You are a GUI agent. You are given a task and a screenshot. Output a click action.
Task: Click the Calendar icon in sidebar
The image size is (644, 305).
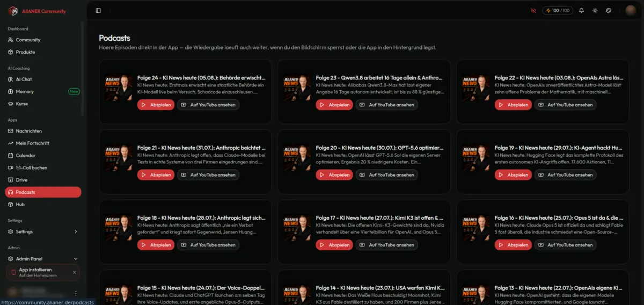pos(11,156)
